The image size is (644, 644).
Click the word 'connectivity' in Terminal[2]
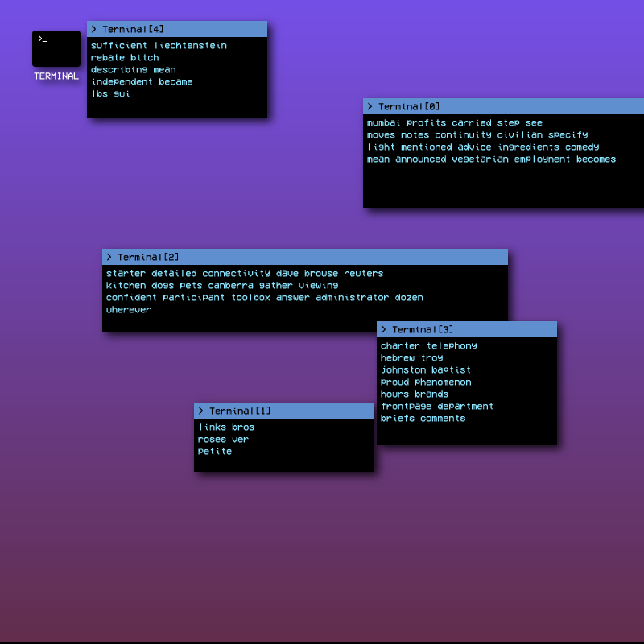[x=236, y=274]
